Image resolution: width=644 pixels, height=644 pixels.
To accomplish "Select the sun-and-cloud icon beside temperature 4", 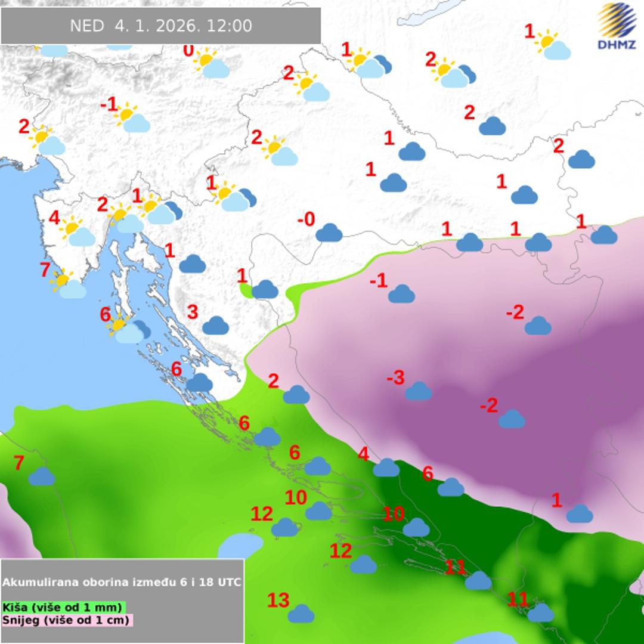I will [x=78, y=233].
